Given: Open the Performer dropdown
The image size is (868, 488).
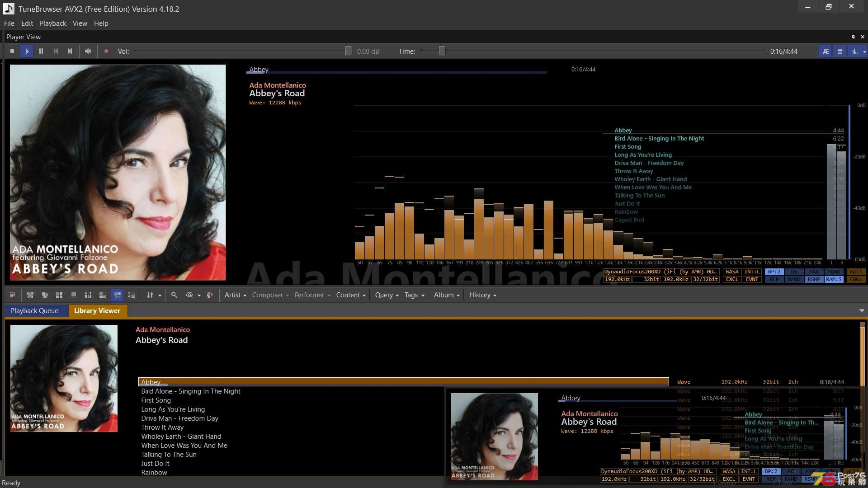Looking at the screenshot, I should tap(312, 295).
